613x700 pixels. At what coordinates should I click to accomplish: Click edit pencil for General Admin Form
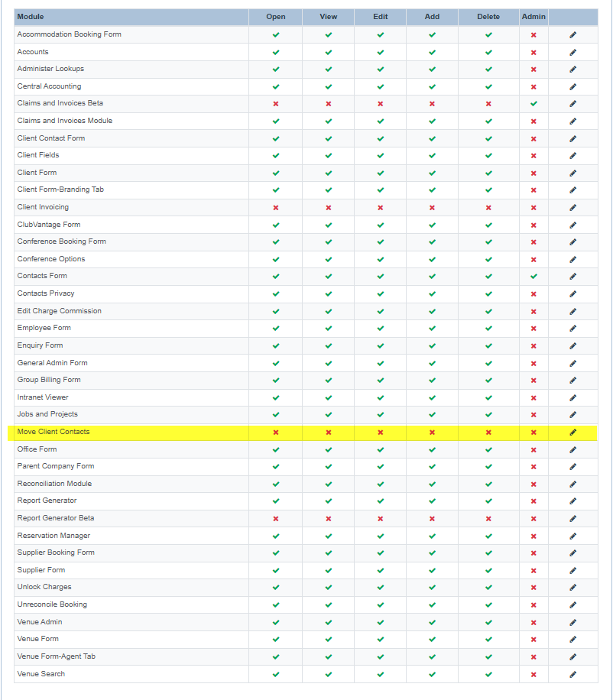(572, 364)
